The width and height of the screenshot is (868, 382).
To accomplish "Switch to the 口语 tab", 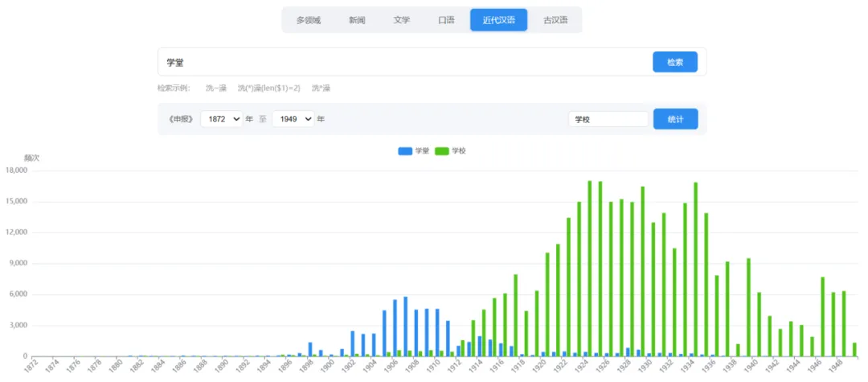I will [x=446, y=20].
